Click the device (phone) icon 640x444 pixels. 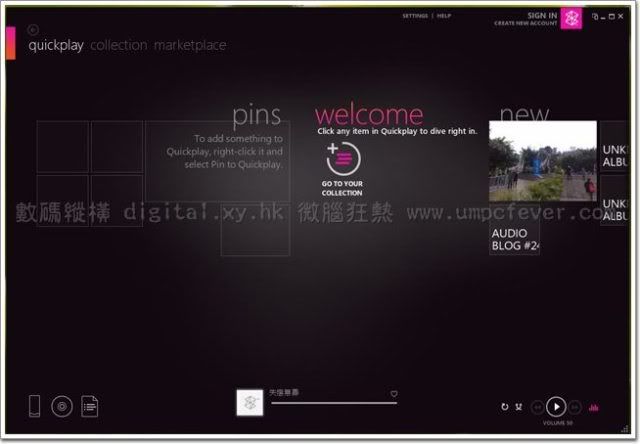pos(34,406)
